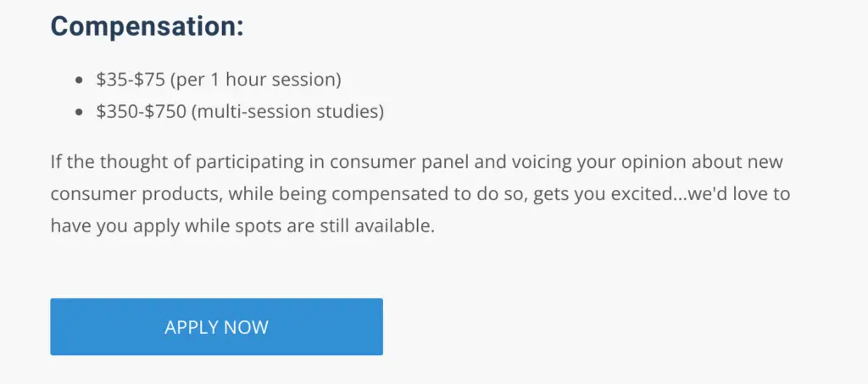This screenshot has width=868, height=384.
Task: Click the blue APPLY NOW button
Action: pos(216,326)
